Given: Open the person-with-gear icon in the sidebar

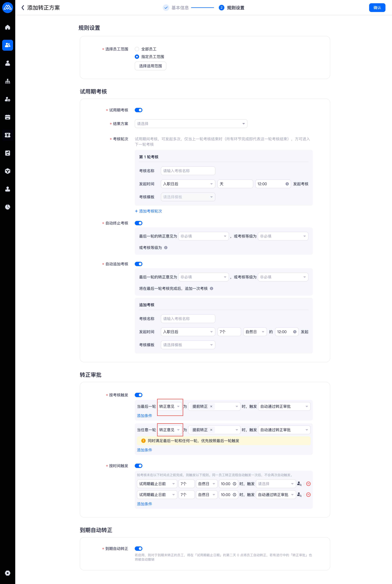Looking at the screenshot, I should pyautogui.click(x=7, y=99).
